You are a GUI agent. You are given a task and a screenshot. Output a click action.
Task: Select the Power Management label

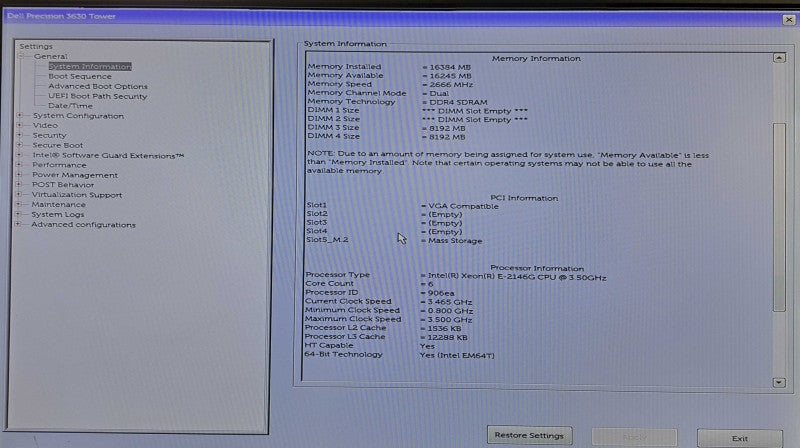(x=75, y=175)
